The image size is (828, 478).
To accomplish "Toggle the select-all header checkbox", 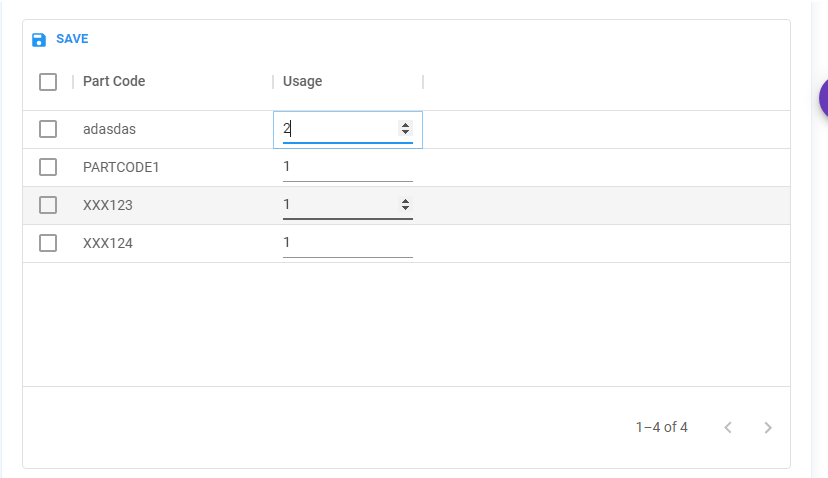I will pos(48,82).
